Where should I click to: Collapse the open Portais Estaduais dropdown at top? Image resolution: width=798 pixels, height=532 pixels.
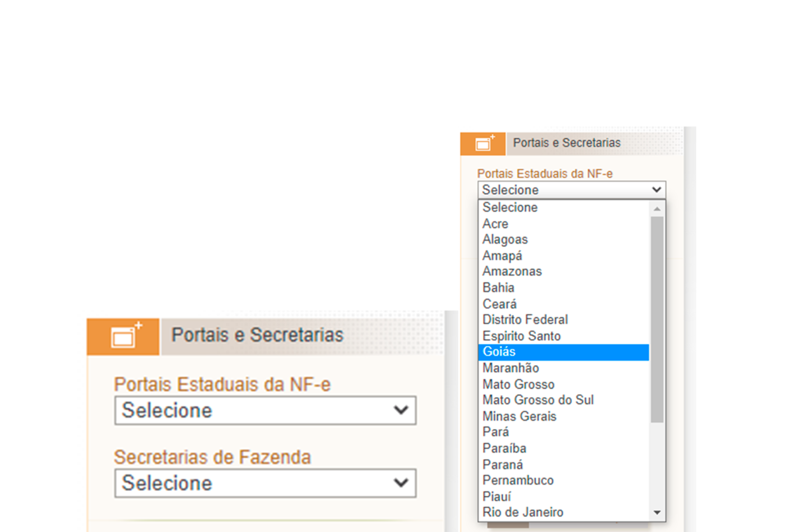571,190
